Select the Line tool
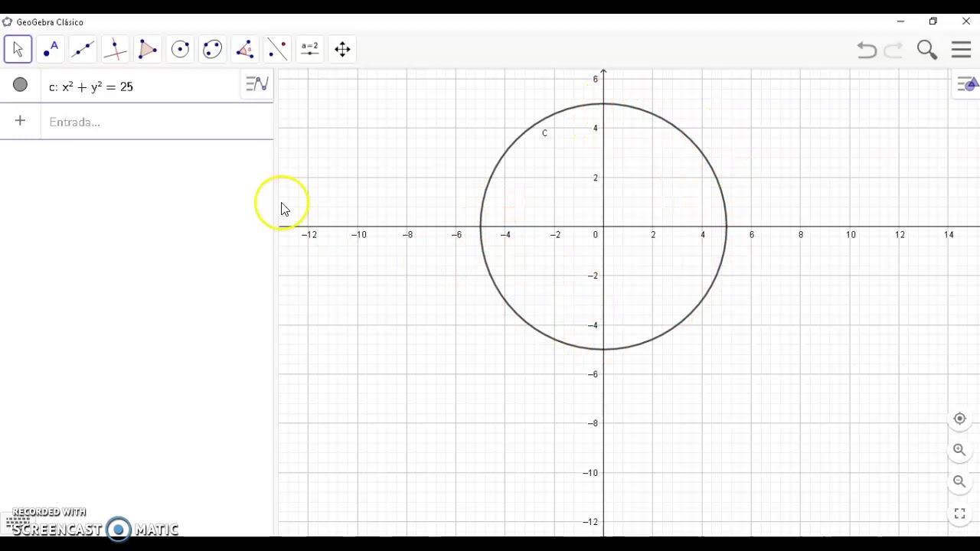This screenshot has width=980, height=551. coord(83,50)
